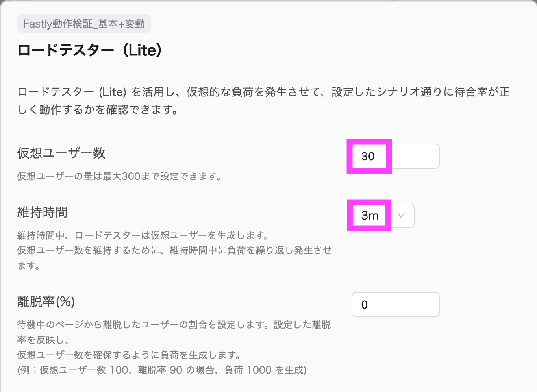Select the 3m value in the dropdown
537x392 pixels.
coord(368,215)
